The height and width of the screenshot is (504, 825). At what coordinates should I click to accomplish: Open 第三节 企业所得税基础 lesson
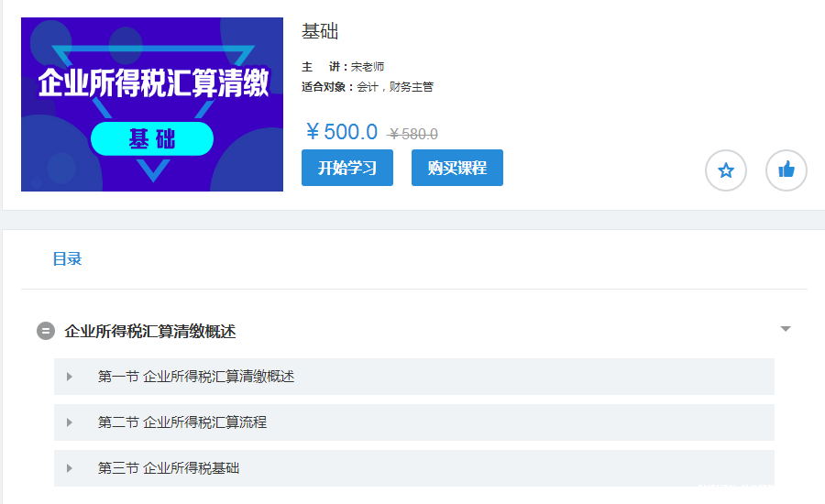tap(169, 468)
